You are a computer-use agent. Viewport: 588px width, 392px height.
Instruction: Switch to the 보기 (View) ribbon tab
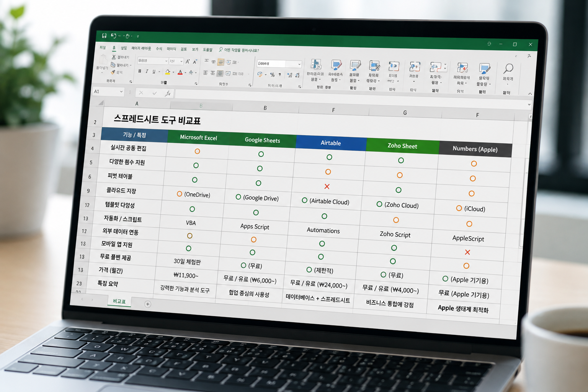coord(195,49)
